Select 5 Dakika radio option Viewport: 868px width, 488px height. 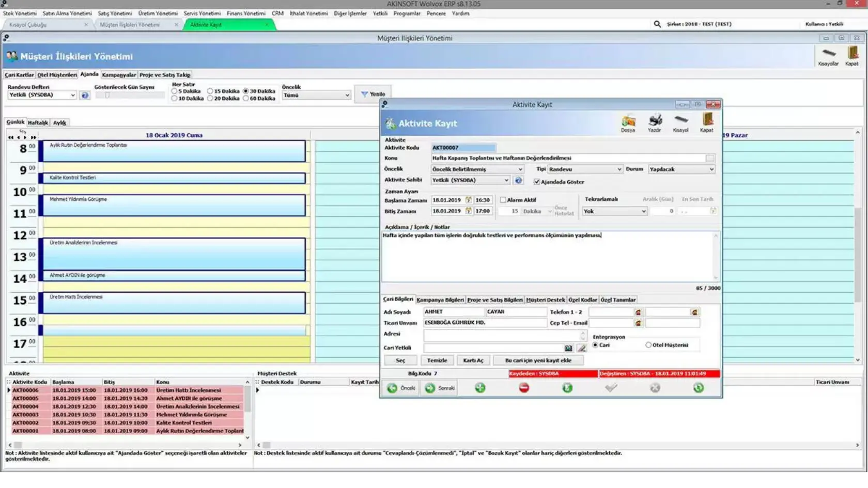point(175,91)
